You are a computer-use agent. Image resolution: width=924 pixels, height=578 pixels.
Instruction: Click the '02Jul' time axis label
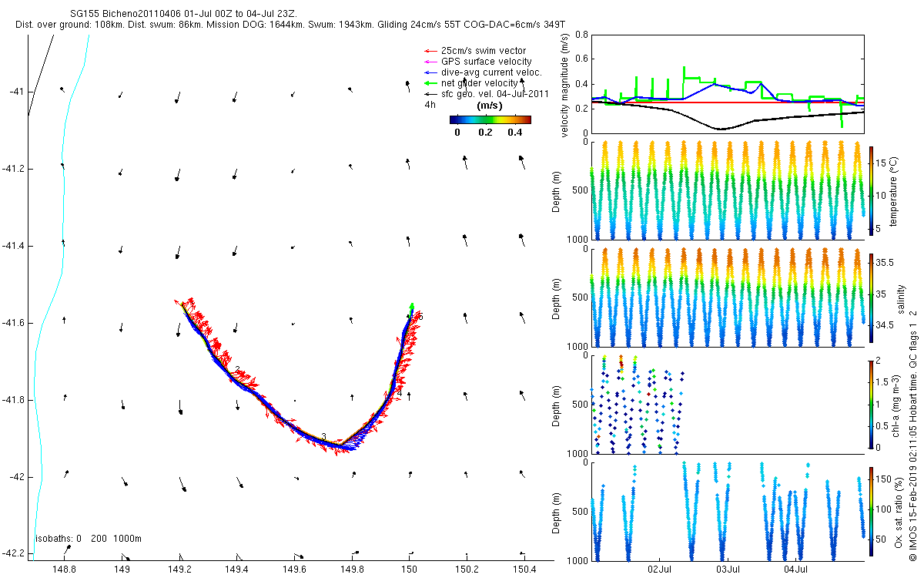click(661, 570)
